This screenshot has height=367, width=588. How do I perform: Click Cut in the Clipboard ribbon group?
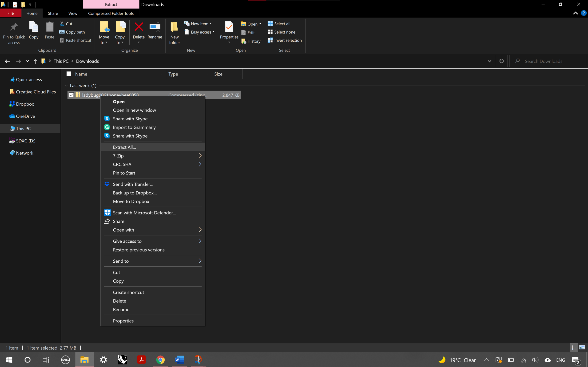66,24
